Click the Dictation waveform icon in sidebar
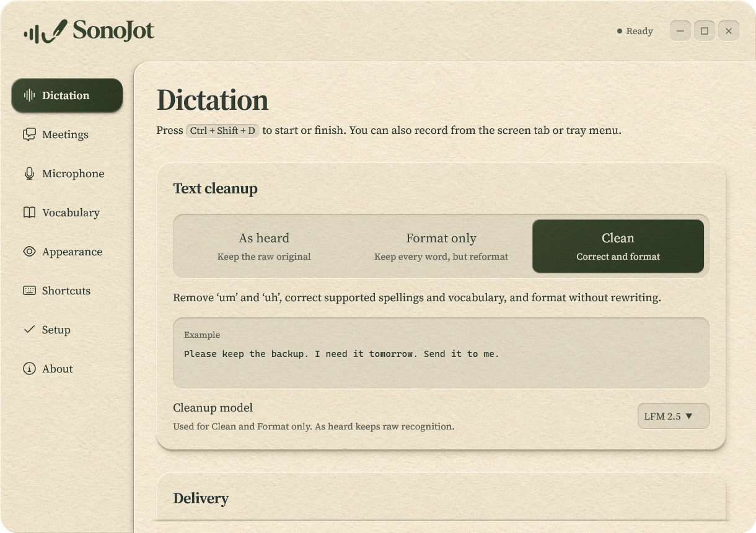This screenshot has width=756, height=533. 29,95
